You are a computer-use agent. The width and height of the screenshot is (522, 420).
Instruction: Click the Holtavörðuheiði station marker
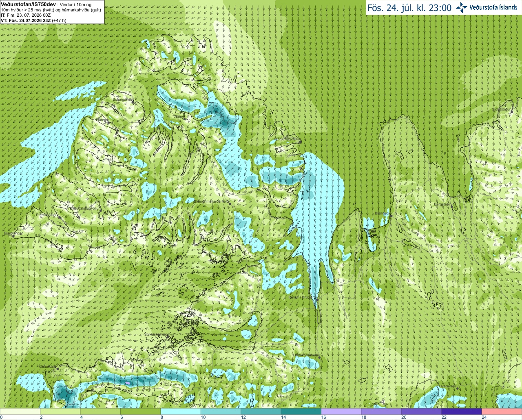tap(319, 358)
